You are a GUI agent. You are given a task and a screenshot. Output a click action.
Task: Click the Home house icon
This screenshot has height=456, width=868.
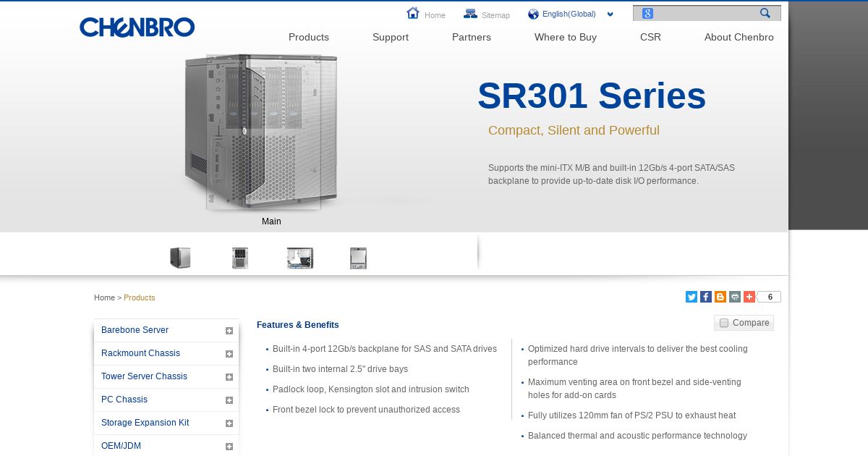tap(413, 13)
